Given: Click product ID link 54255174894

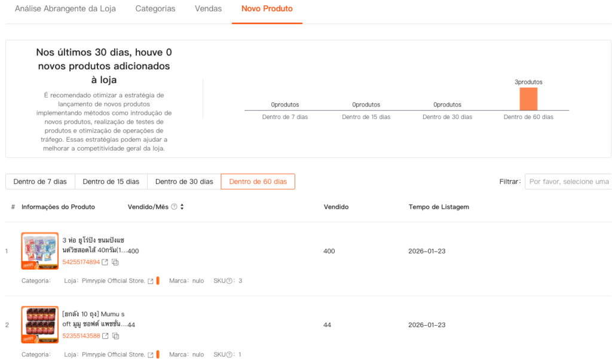Looking at the screenshot, I should (x=81, y=262).
